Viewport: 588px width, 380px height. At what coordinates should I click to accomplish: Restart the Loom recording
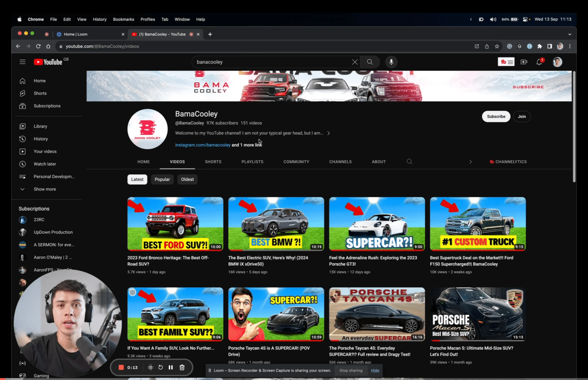(x=160, y=367)
